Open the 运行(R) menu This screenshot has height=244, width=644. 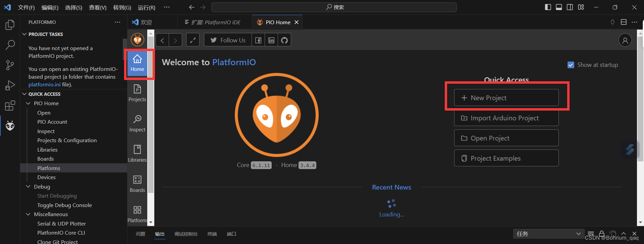(x=147, y=7)
